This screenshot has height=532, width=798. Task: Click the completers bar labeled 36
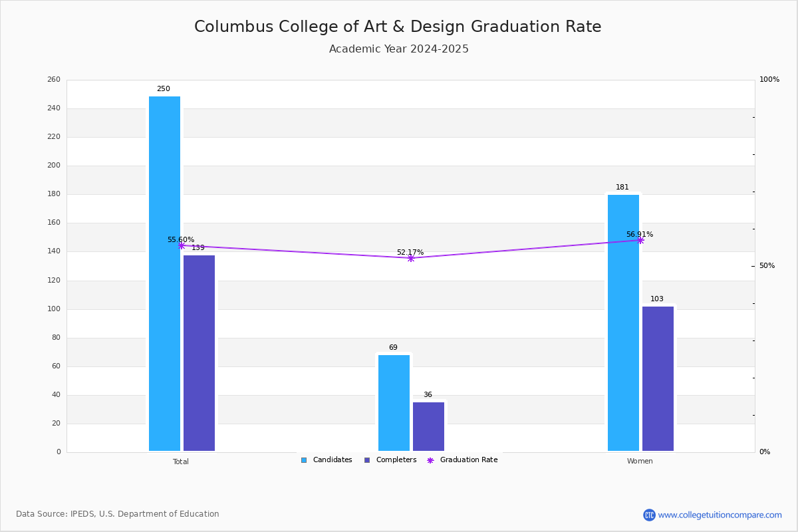click(428, 426)
